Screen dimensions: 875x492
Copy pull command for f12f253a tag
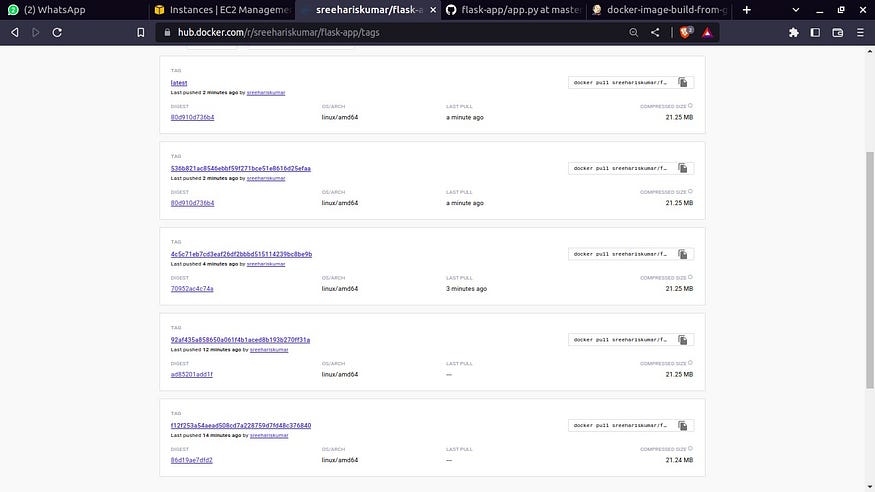coord(682,426)
